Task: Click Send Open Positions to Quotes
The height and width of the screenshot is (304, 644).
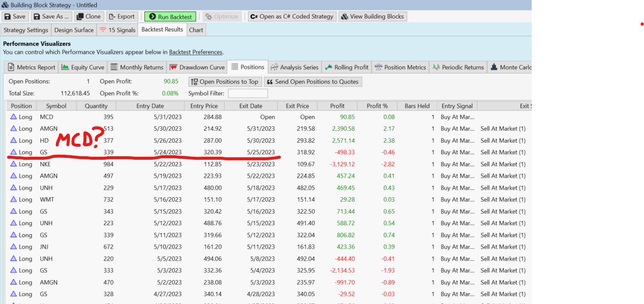Action: (x=313, y=81)
